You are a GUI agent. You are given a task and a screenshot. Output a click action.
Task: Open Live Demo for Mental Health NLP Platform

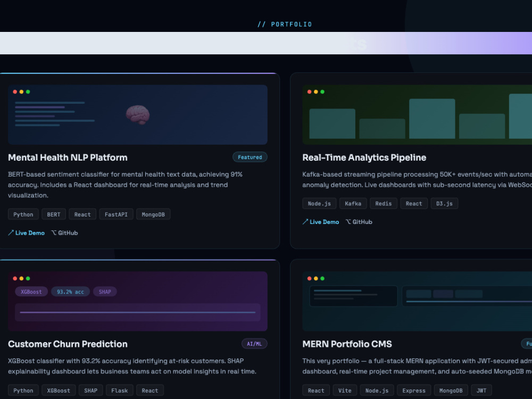(x=27, y=233)
